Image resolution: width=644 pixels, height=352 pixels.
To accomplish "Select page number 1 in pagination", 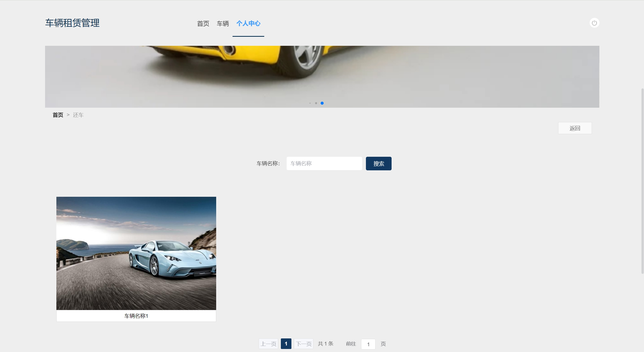I will pyautogui.click(x=286, y=344).
